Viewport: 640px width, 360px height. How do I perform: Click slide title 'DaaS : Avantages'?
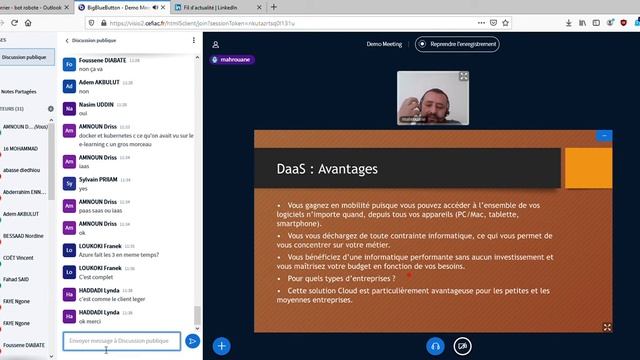tap(327, 169)
